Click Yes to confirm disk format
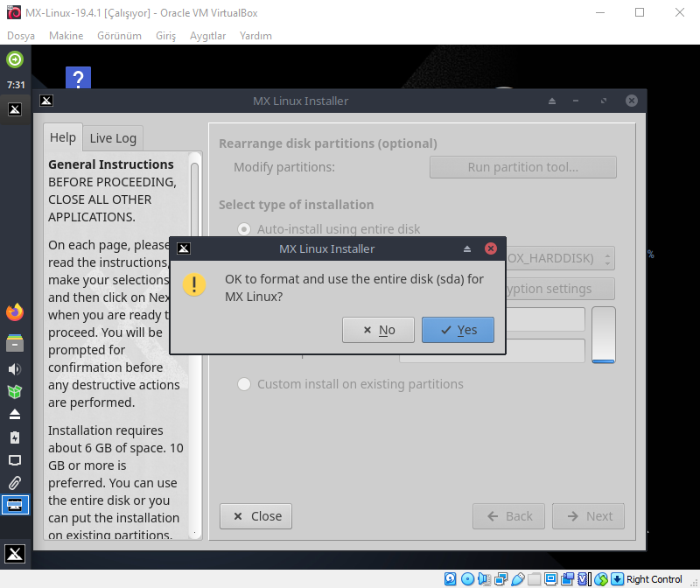The height and width of the screenshot is (588, 700). tap(458, 330)
